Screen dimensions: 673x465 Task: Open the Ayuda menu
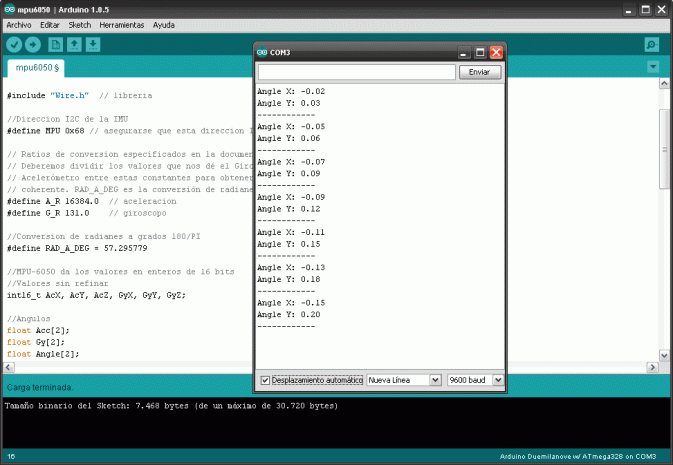point(164,24)
